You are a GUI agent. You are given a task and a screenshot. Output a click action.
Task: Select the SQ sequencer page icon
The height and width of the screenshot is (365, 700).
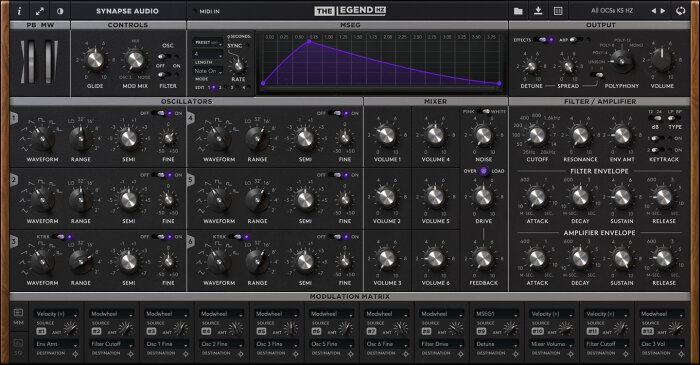[x=18, y=347]
